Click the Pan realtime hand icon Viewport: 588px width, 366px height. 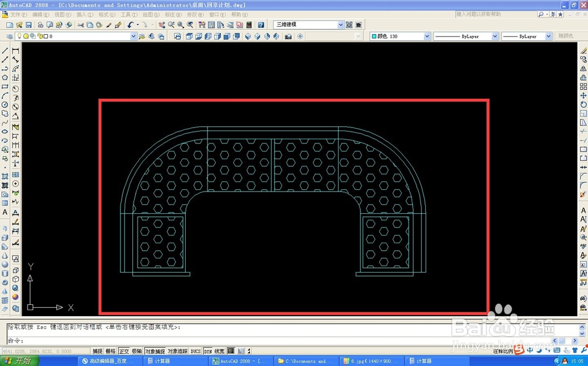click(x=162, y=25)
